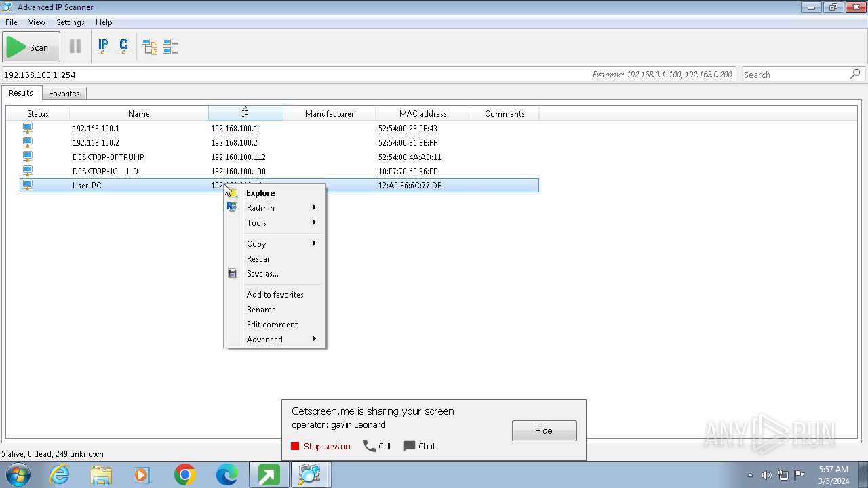Image resolution: width=868 pixels, height=488 pixels.
Task: Select host name DESKTOP-JGLLJLD
Action: (x=105, y=171)
